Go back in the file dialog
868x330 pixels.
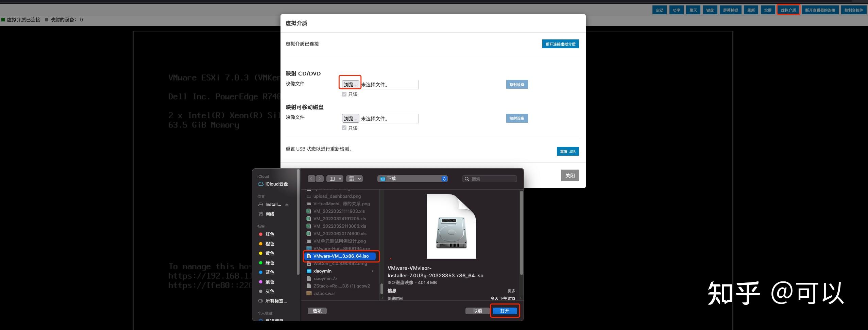(311, 179)
